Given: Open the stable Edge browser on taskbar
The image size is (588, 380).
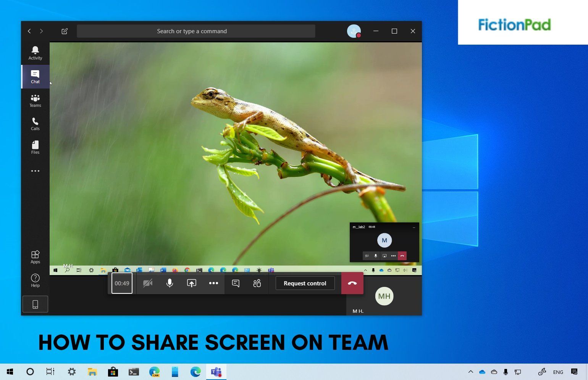Looking at the screenshot, I should [x=195, y=372].
